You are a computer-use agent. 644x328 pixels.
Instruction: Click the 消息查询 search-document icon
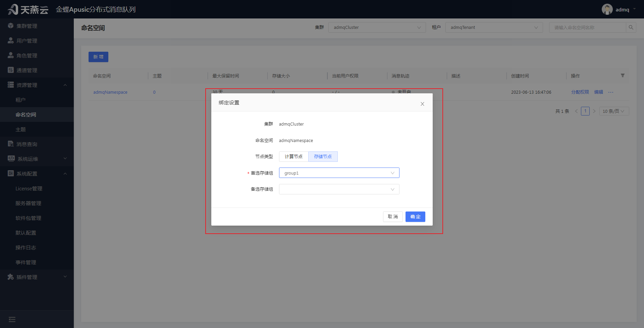11,144
